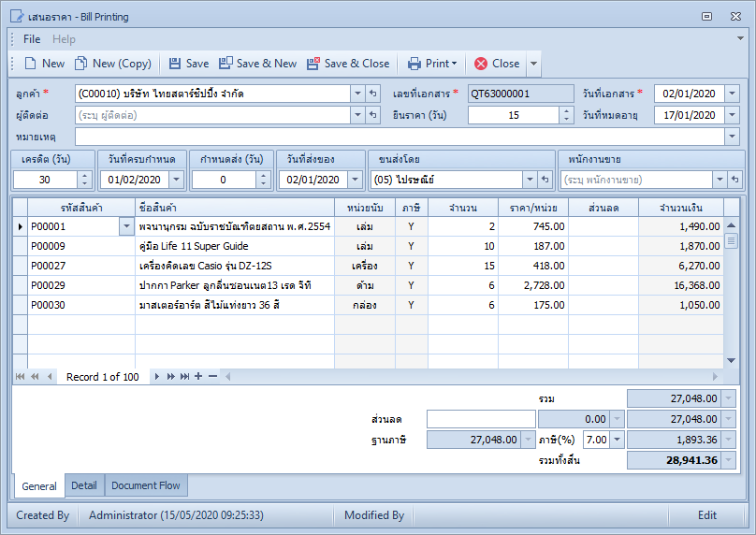
Task: Switch to the Document Flow tab
Action: tap(146, 485)
